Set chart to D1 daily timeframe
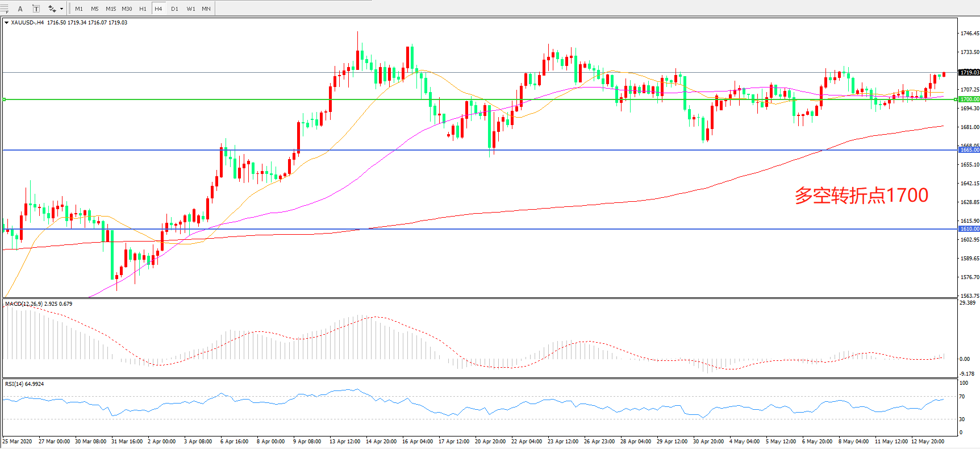Screen dimensions: 980x449 click(x=174, y=9)
